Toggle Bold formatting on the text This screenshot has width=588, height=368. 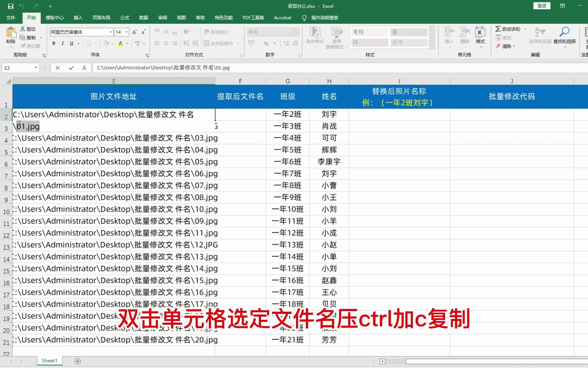pos(53,43)
